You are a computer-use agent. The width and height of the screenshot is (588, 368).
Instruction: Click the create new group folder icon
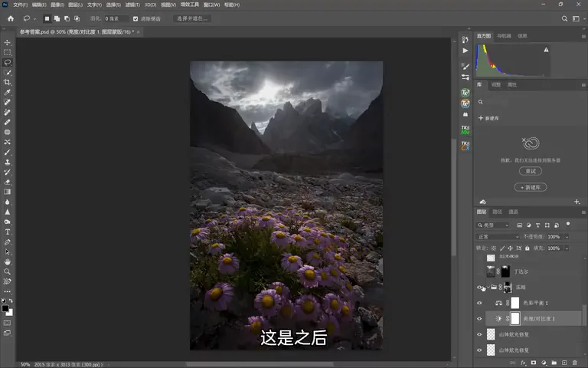[x=554, y=363]
